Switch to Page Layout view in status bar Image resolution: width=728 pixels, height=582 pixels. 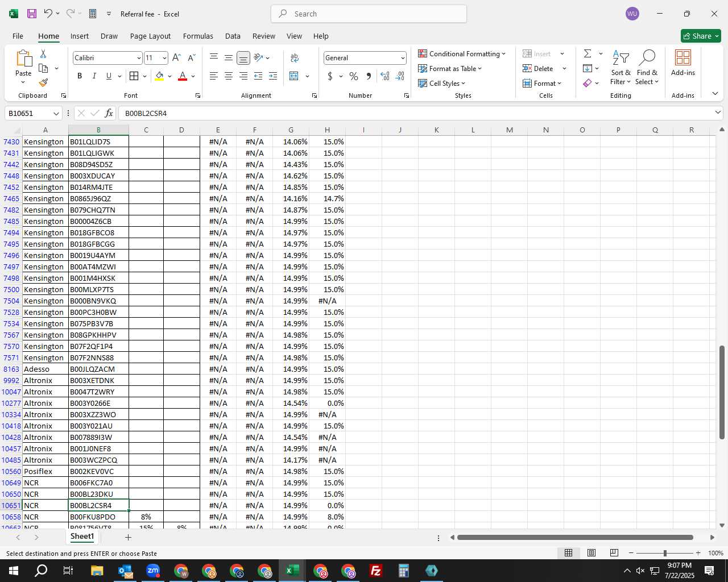tap(591, 553)
